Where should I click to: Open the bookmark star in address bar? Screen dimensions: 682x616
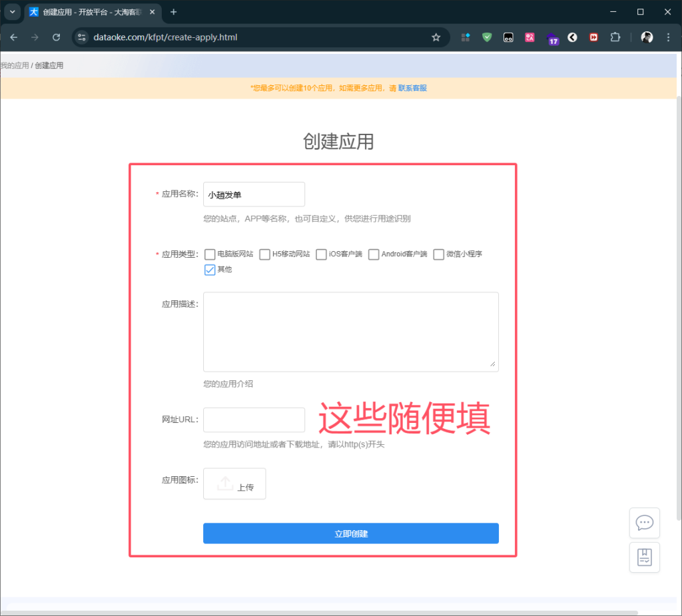point(436,37)
